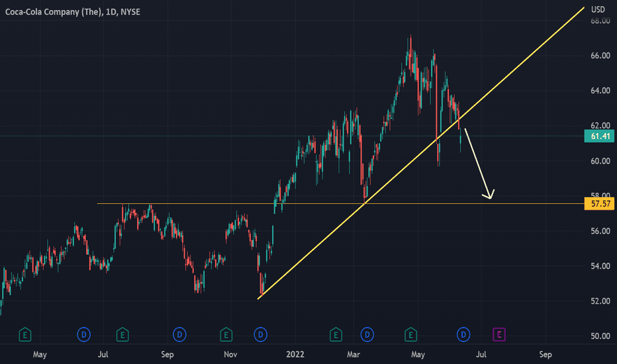
Task: Click the dividend marker right of first Sep label
Action: 179,335
